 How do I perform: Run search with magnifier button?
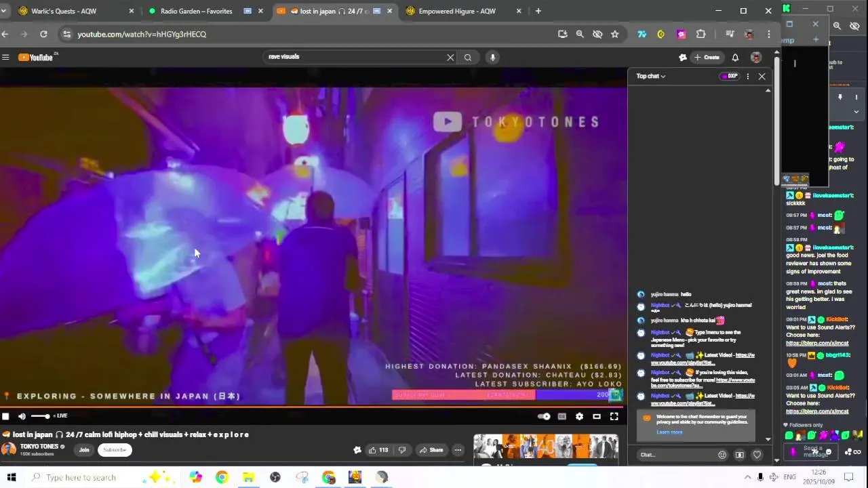pos(468,58)
